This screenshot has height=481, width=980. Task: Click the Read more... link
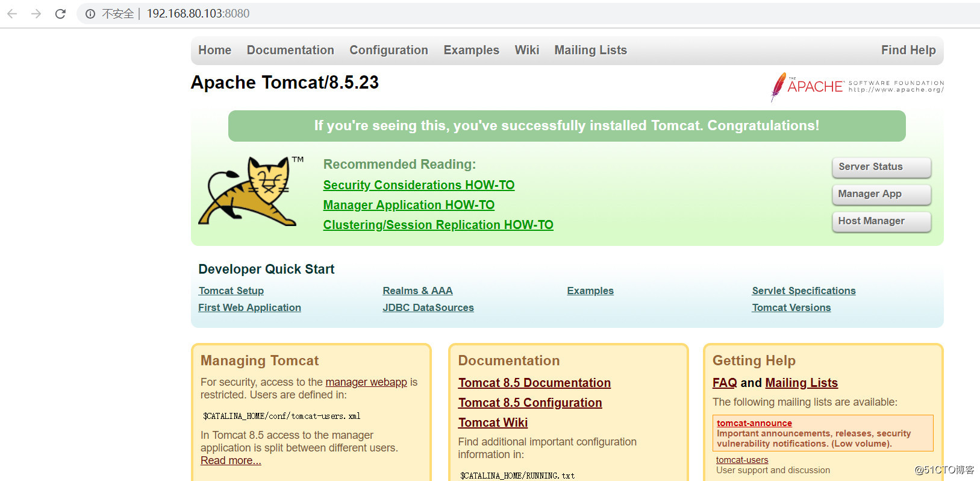point(231,461)
